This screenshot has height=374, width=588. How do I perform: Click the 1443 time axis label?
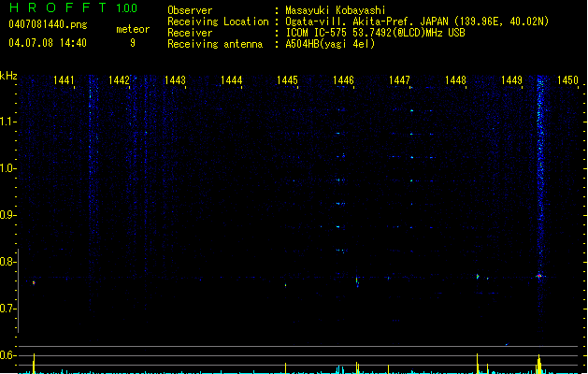(175, 80)
